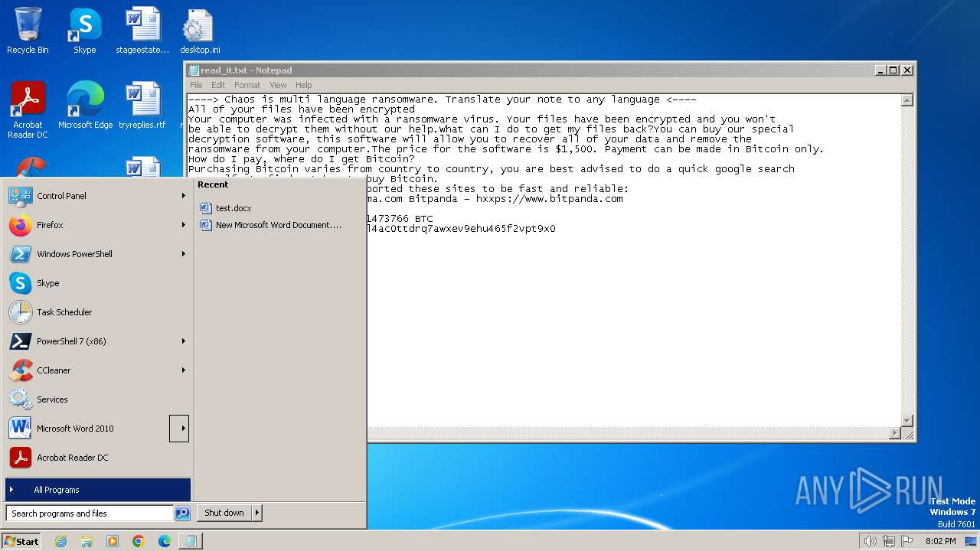Open Action Center flag tray icon
Screen dimensions: 980x551
tap(908, 541)
